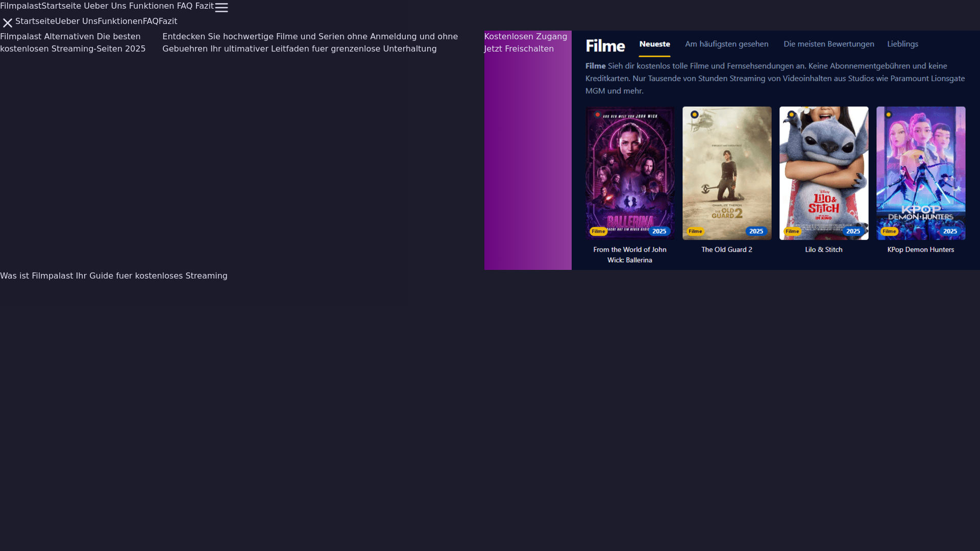Choose FAQ in the second menu row
This screenshot has width=980, height=551.
(x=151, y=21)
